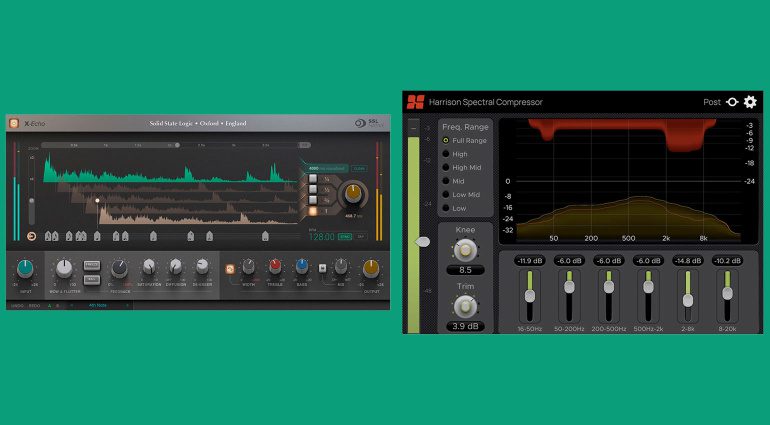Image resolution: width=770 pixels, height=425 pixels.
Task: Click the Width knob in X-Echo
Action: (x=248, y=267)
